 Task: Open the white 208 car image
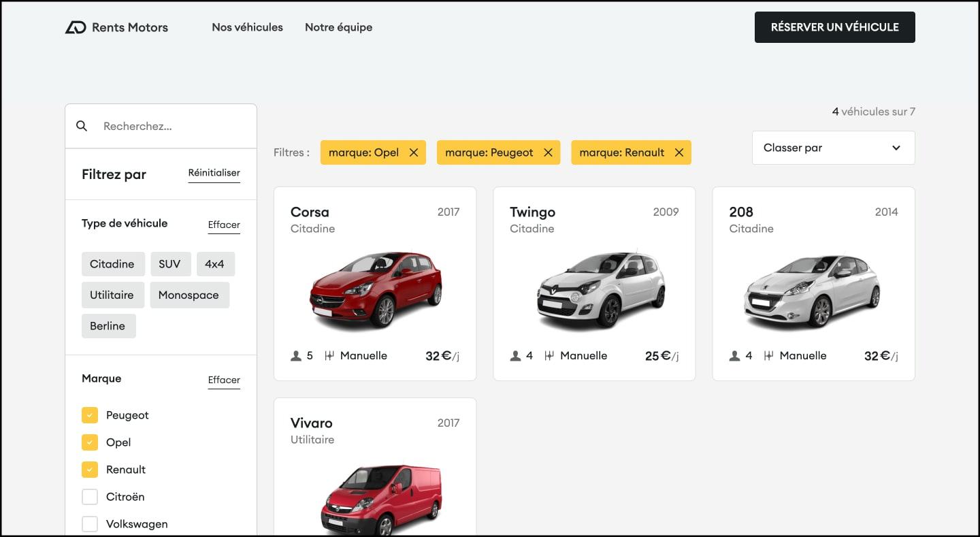(813, 291)
